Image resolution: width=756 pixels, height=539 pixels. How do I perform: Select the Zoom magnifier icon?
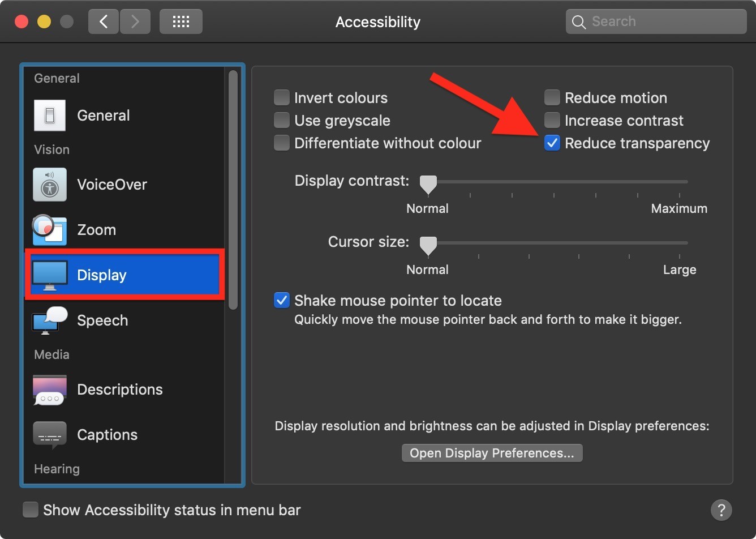click(x=50, y=230)
